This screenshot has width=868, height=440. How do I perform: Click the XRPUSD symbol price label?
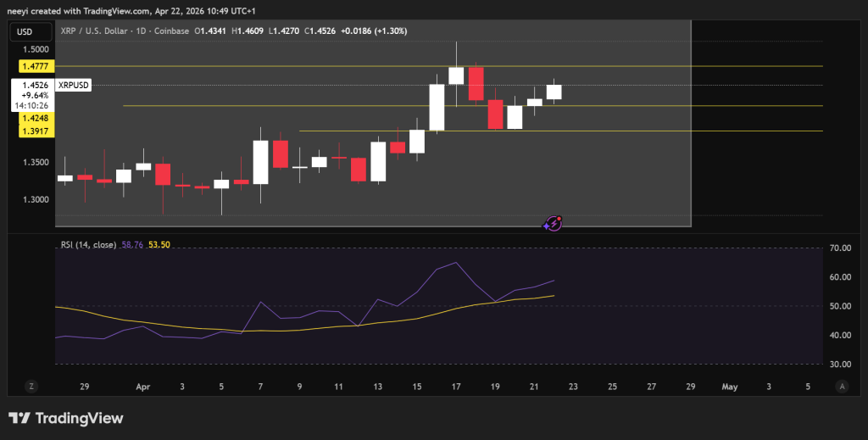pos(73,86)
